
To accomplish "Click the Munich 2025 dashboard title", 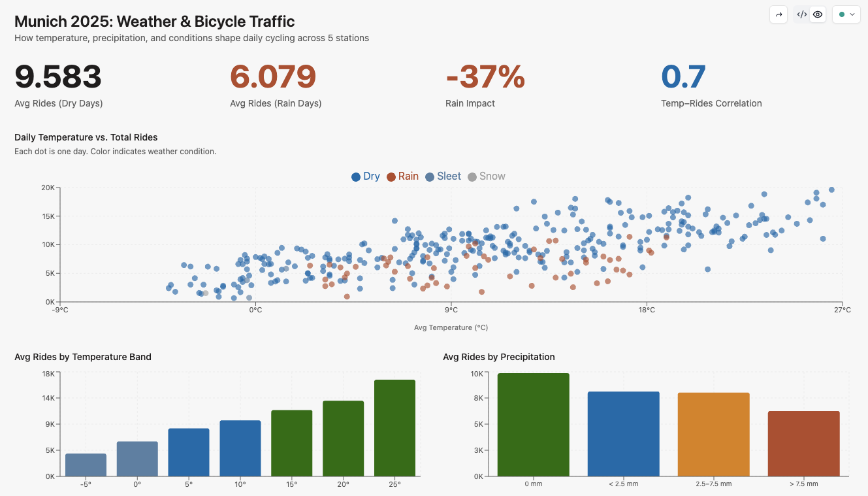I will [154, 22].
